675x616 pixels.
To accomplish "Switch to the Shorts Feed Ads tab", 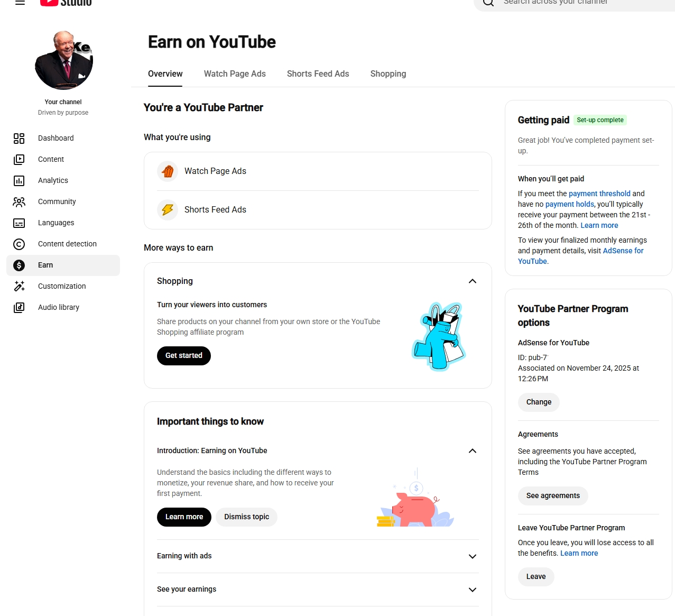I will [x=318, y=74].
